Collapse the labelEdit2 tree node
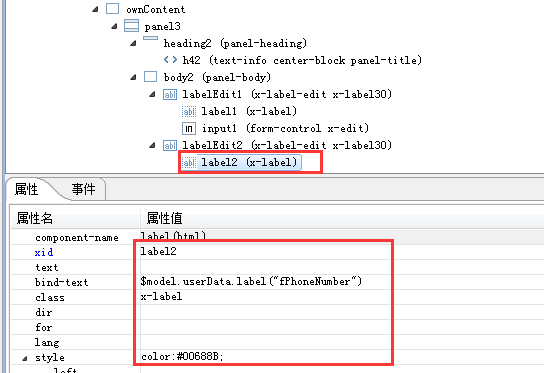Image resolution: width=544 pixels, height=373 pixels. tap(153, 145)
